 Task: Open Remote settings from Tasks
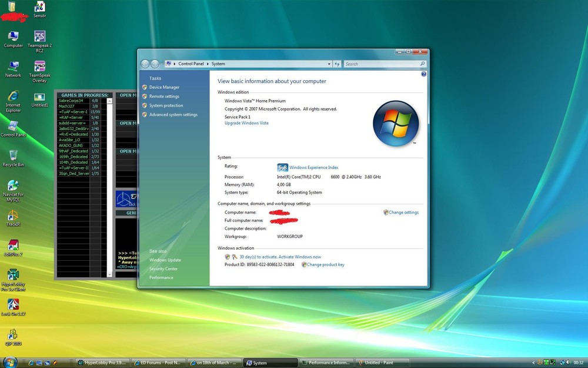pyautogui.click(x=164, y=97)
